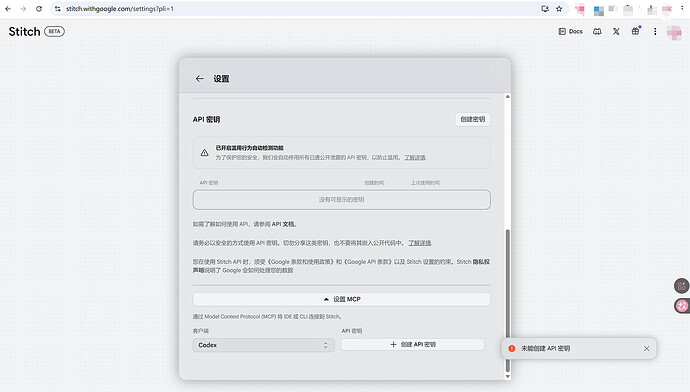Go back using the browser back arrow
The height and width of the screenshot is (392, 690).
(8, 9)
